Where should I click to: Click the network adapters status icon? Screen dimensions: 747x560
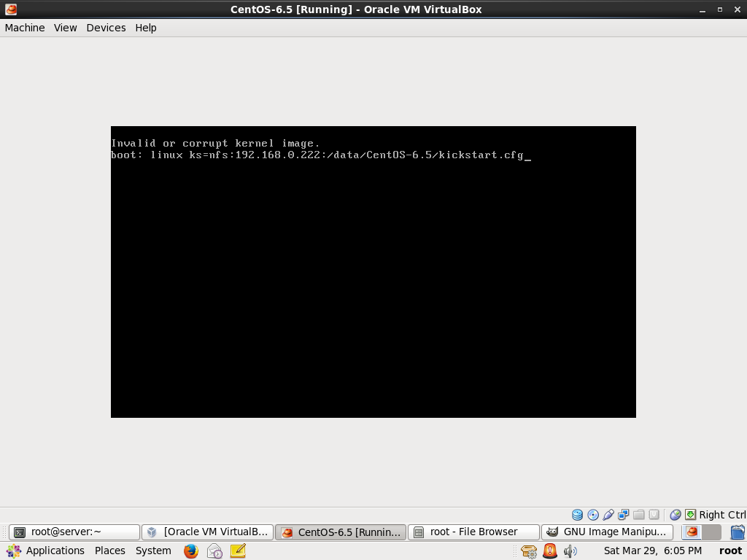pyautogui.click(x=623, y=515)
